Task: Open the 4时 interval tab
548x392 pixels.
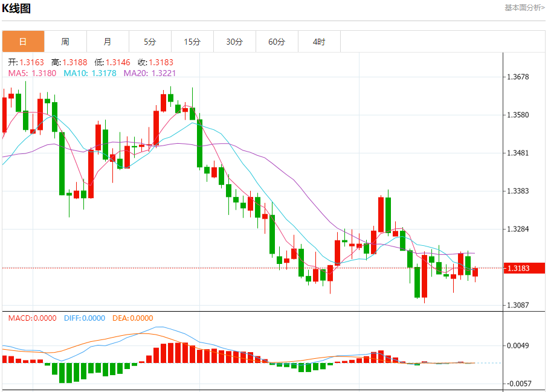Action: 319,42
